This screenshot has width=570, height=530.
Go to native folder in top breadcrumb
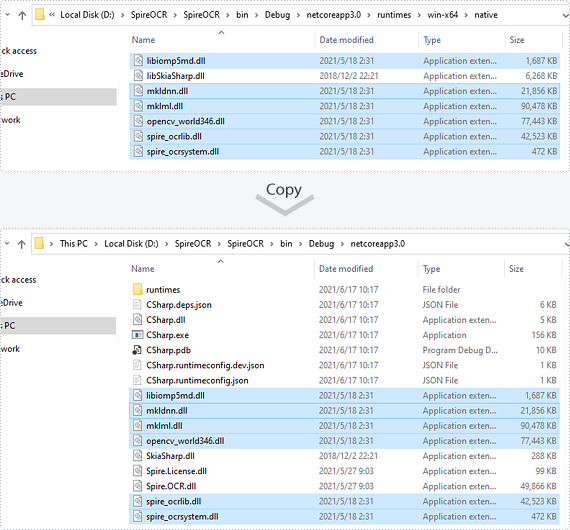pos(486,15)
